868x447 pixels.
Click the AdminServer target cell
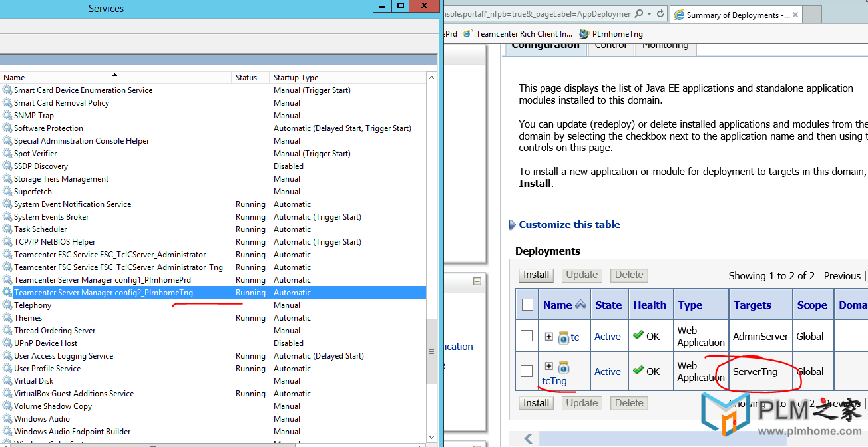761,337
